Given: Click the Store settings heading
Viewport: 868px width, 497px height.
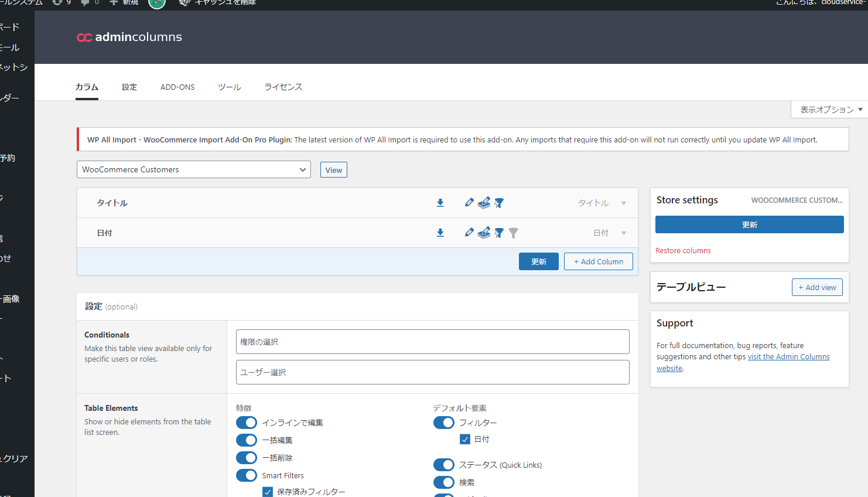Looking at the screenshot, I should 687,200.
